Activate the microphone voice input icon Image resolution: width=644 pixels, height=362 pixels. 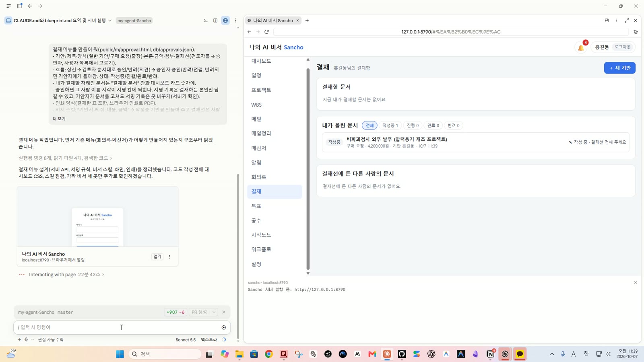pyautogui.click(x=26, y=339)
